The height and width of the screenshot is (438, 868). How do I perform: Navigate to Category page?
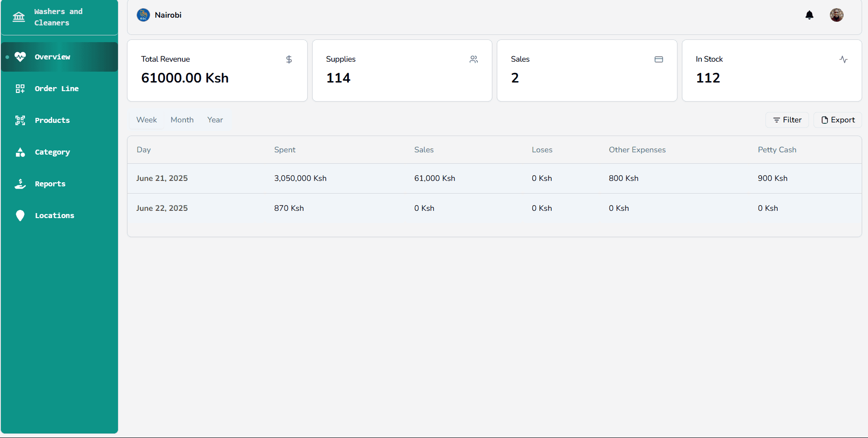(x=59, y=152)
